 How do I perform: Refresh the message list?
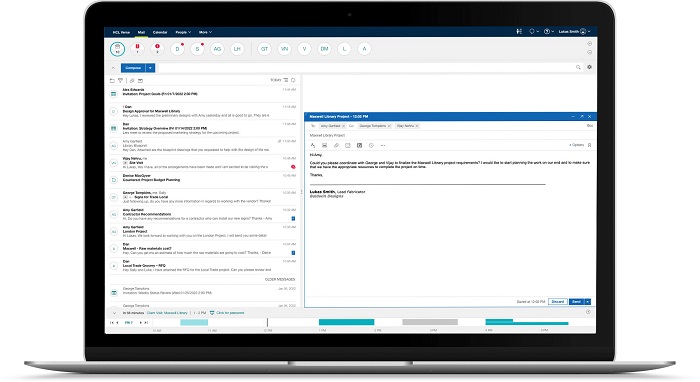point(293,80)
